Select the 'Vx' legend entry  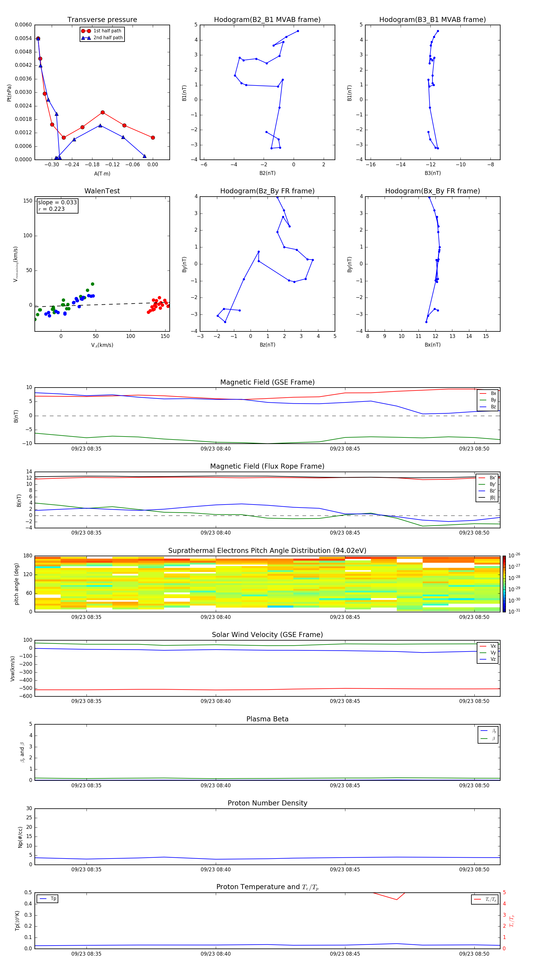pos(488,646)
